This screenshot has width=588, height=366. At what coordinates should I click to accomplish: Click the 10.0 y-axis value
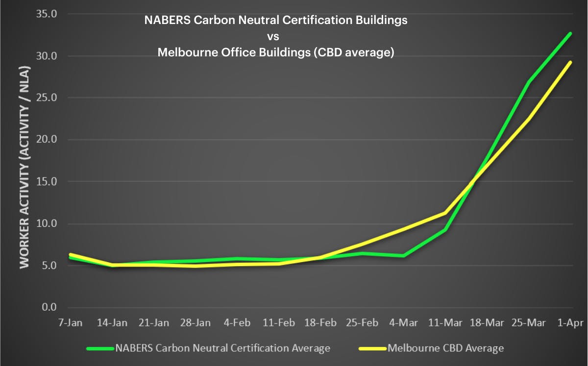click(47, 224)
